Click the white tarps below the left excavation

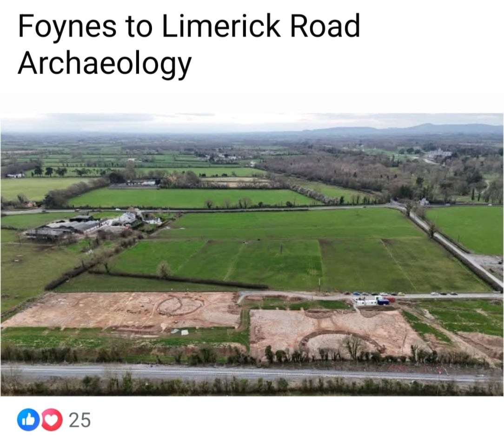click(x=180, y=332)
